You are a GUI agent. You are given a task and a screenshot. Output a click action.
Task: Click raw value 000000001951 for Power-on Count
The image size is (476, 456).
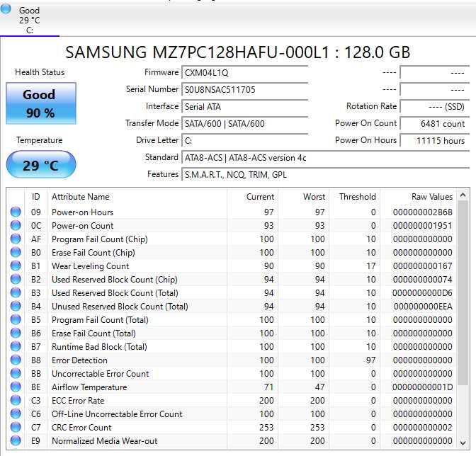[x=423, y=226]
